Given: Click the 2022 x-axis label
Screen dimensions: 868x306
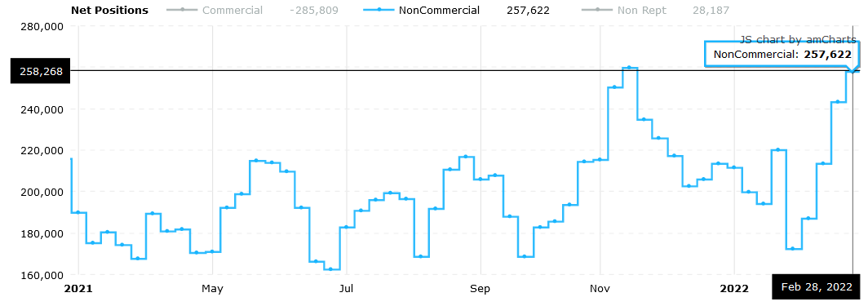Looking at the screenshot, I should (x=734, y=288).
